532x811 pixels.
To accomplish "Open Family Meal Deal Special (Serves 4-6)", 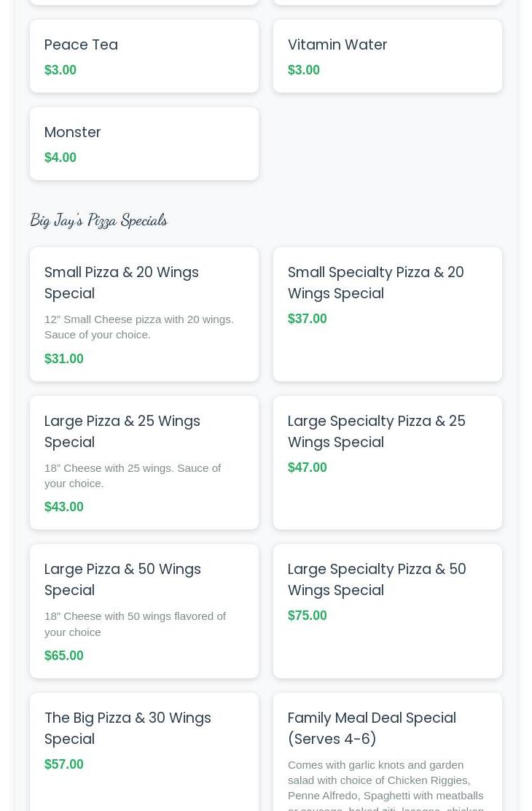I will [372, 728].
